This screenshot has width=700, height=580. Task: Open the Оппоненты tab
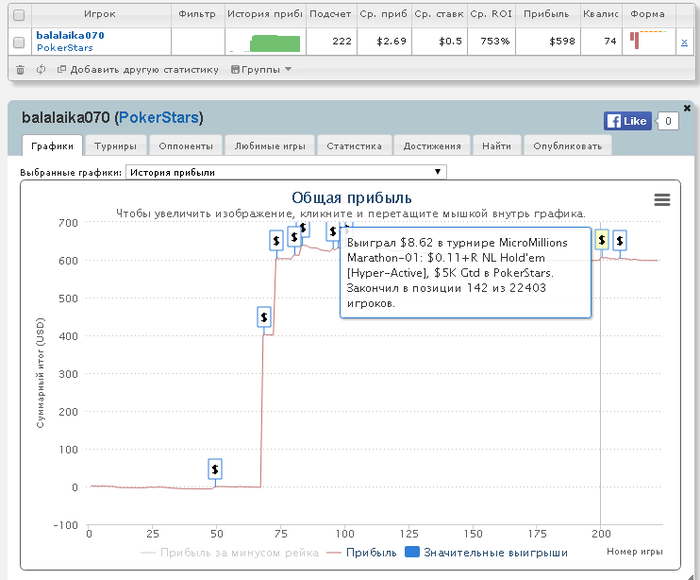(186, 146)
